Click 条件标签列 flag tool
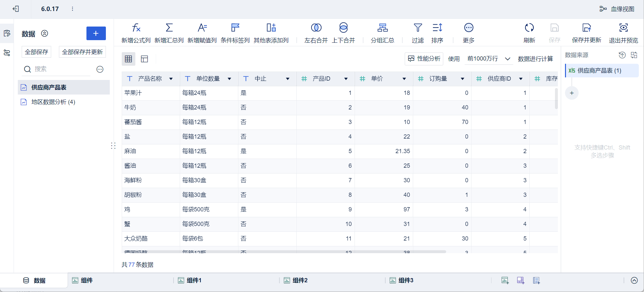Screen dimensions: 644x292 [x=235, y=33]
